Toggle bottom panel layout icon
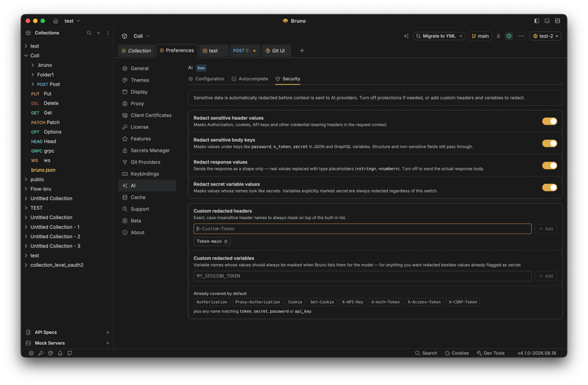588x385 pixels. tap(547, 21)
